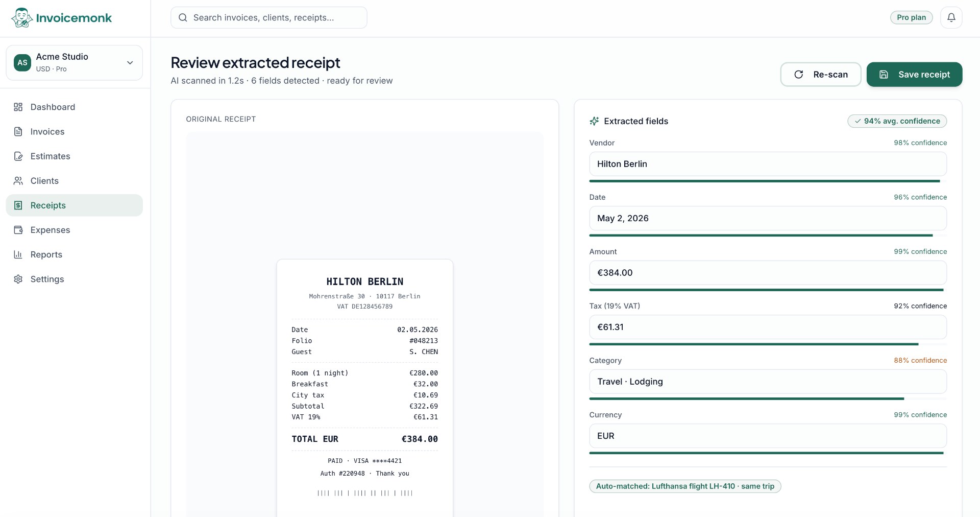The height and width of the screenshot is (517, 980).
Task: Open Estimates in sidebar
Action: [x=75, y=156]
